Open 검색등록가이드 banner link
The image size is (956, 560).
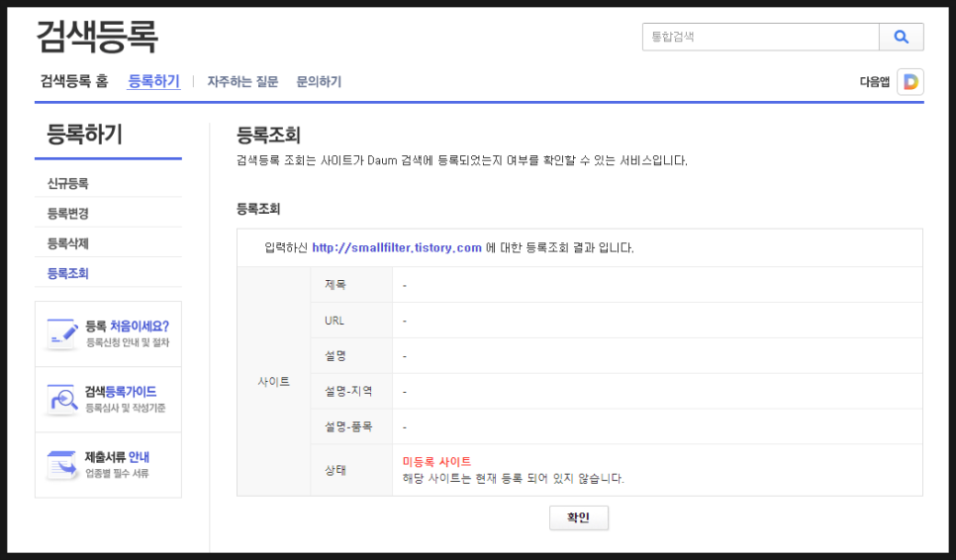(x=121, y=392)
